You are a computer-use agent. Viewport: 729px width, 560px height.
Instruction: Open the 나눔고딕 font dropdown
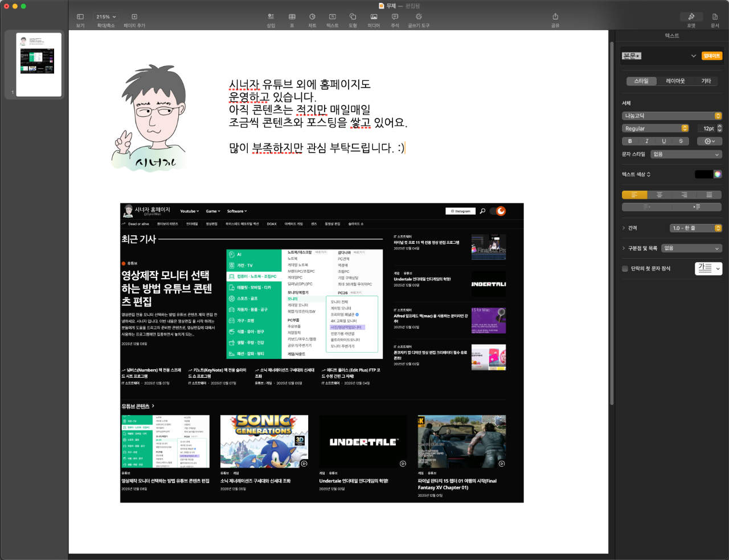(671, 116)
